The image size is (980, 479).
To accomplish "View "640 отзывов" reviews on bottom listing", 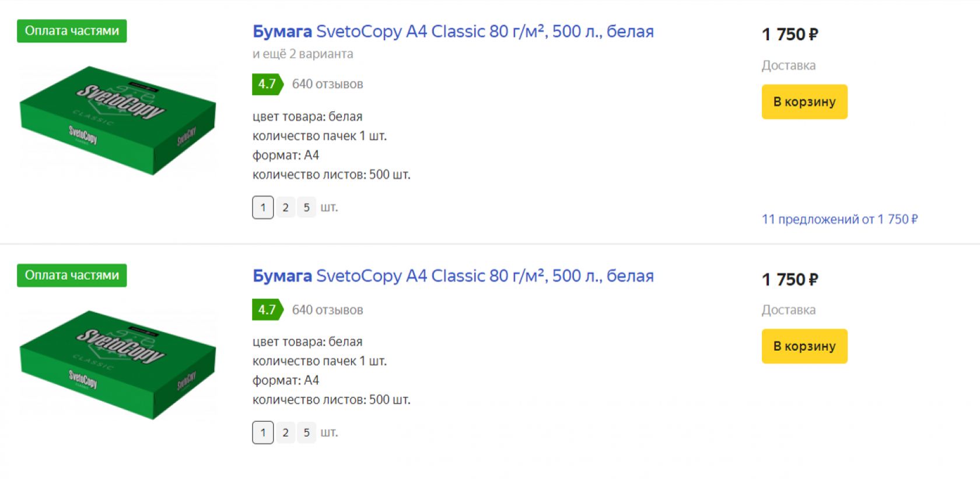I will [327, 310].
